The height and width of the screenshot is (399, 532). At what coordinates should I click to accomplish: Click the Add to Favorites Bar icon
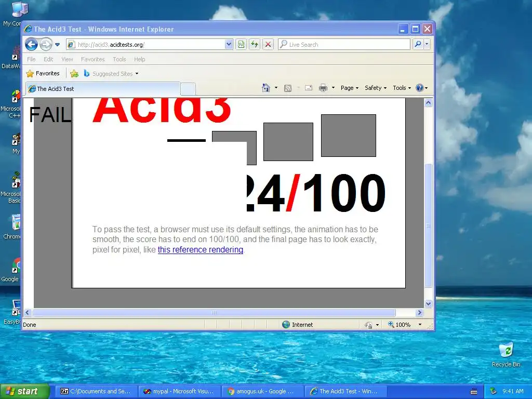74,73
